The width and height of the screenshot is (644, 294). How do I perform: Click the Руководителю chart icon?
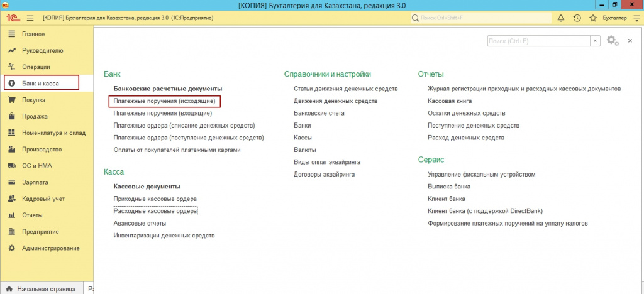pos(12,50)
